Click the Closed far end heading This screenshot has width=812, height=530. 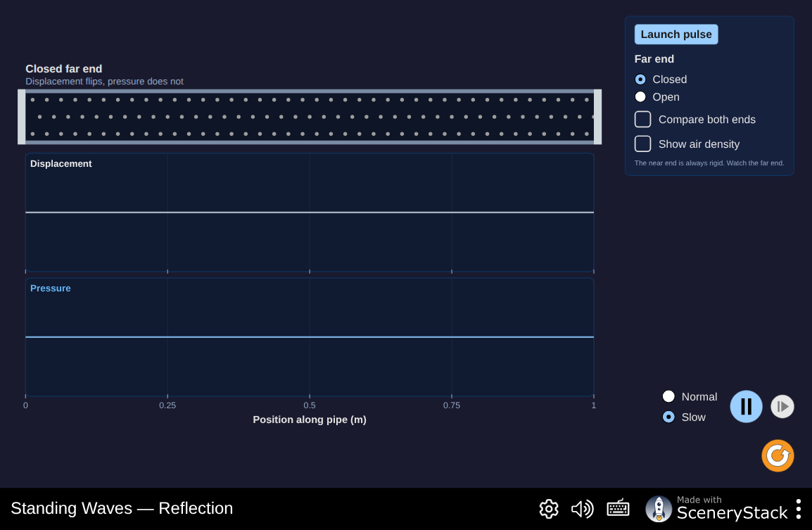[64, 69]
